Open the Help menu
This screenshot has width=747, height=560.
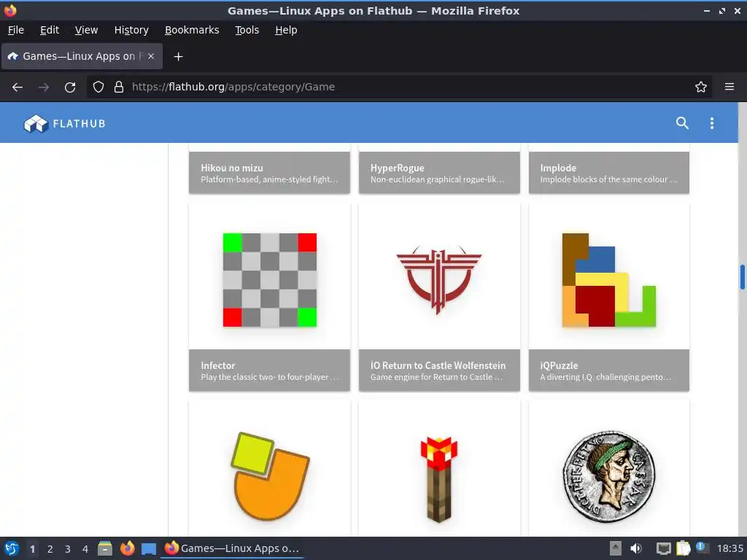286,30
